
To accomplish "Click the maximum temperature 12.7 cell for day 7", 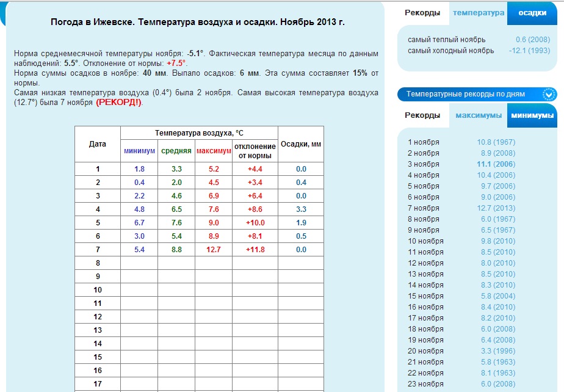I will coord(213,250).
